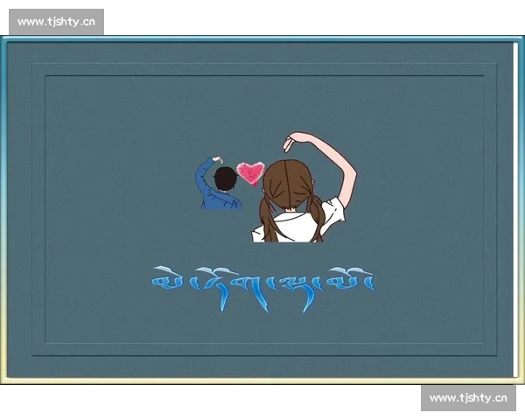Click the pink heart between the couple
This screenshot has height=420, width=525.
pyautogui.click(x=251, y=172)
